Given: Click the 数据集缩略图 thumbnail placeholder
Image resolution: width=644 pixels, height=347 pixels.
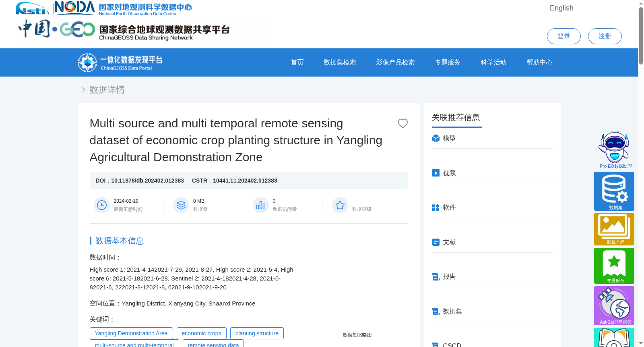Looking at the screenshot, I should (x=357, y=335).
